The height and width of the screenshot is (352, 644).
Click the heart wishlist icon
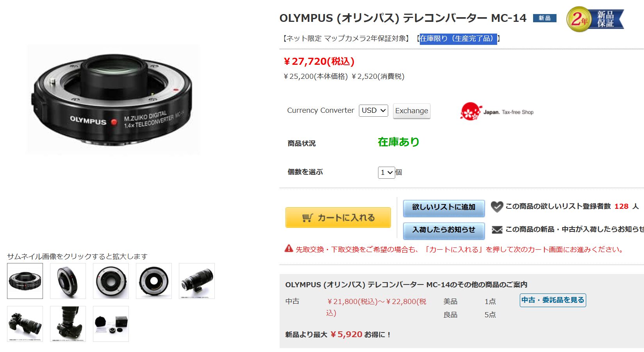[497, 206]
